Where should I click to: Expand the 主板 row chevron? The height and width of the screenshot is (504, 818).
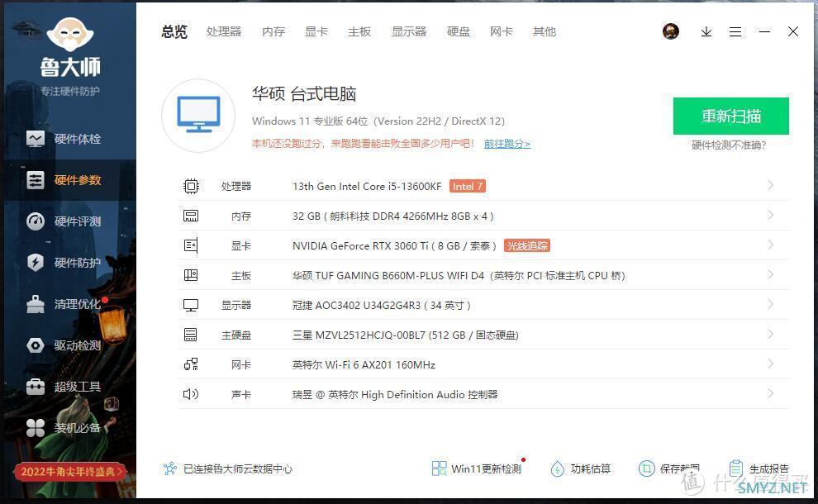[x=771, y=274]
